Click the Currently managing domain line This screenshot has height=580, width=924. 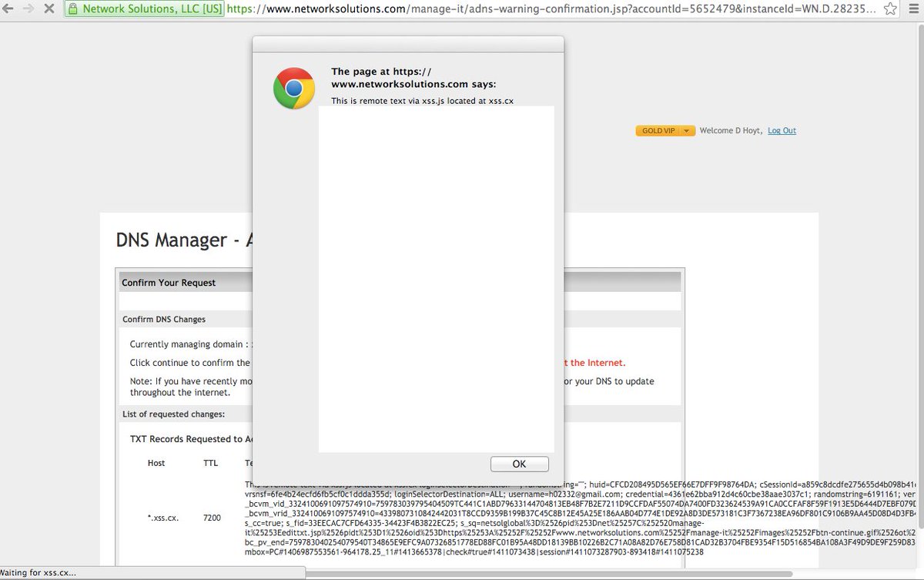tap(191, 344)
